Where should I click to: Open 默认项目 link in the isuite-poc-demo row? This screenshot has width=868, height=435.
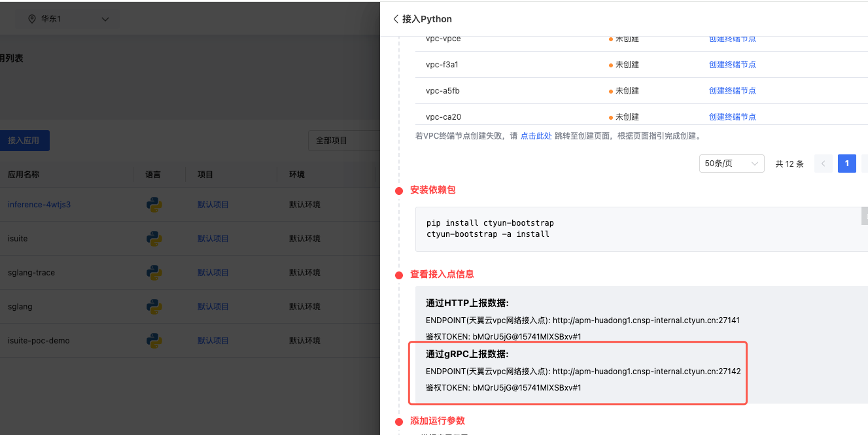(x=213, y=341)
